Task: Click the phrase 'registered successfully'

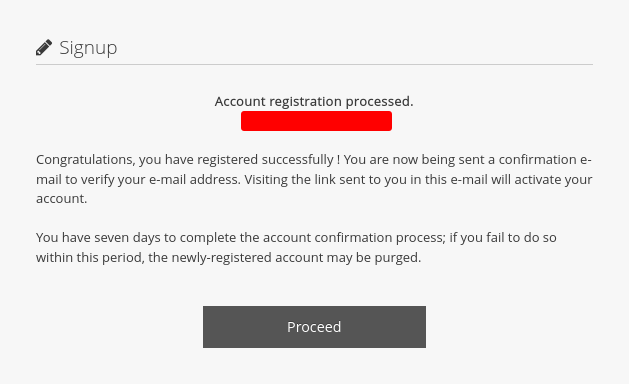Action: (x=265, y=160)
